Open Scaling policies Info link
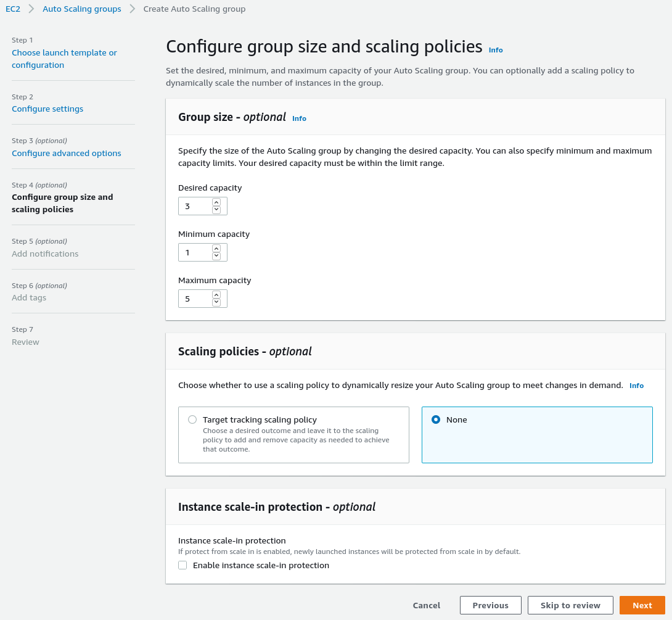This screenshot has width=672, height=620. pos(636,386)
